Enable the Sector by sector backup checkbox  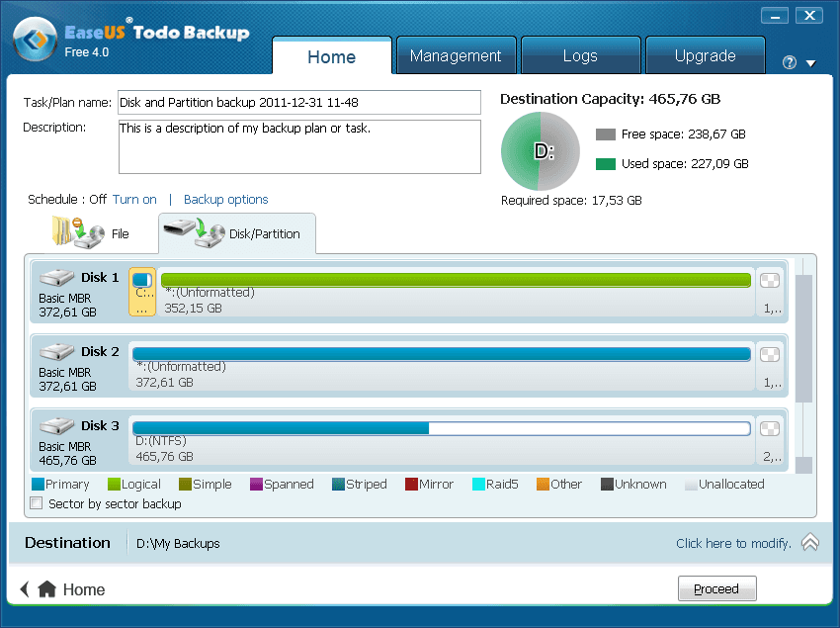(x=36, y=502)
